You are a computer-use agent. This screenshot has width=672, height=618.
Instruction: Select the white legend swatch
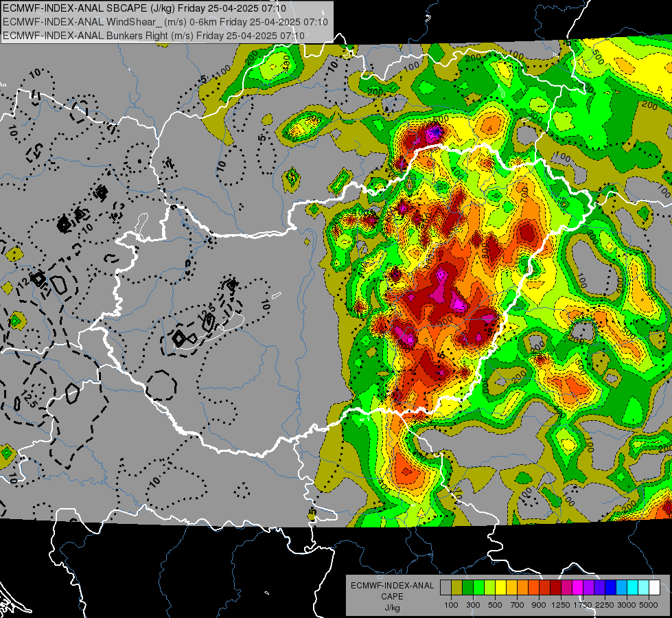click(x=655, y=587)
